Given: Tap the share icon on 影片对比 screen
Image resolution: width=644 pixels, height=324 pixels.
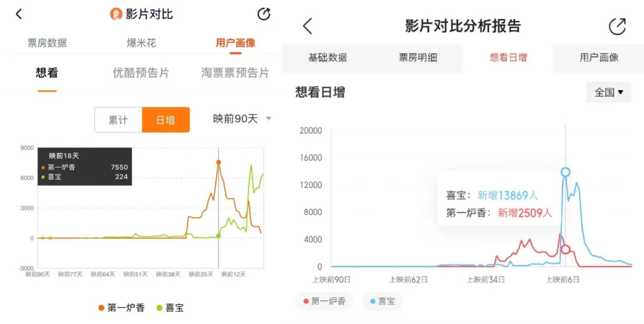Looking at the screenshot, I should [264, 14].
